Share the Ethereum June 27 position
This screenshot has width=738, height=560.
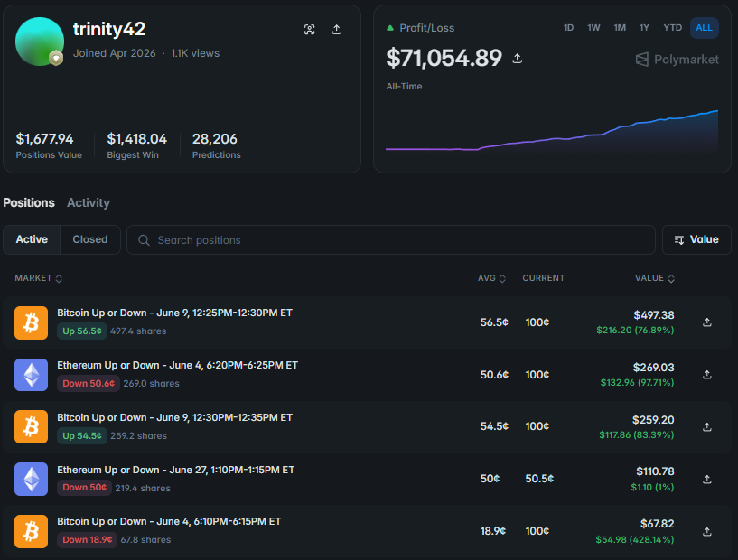click(x=707, y=479)
